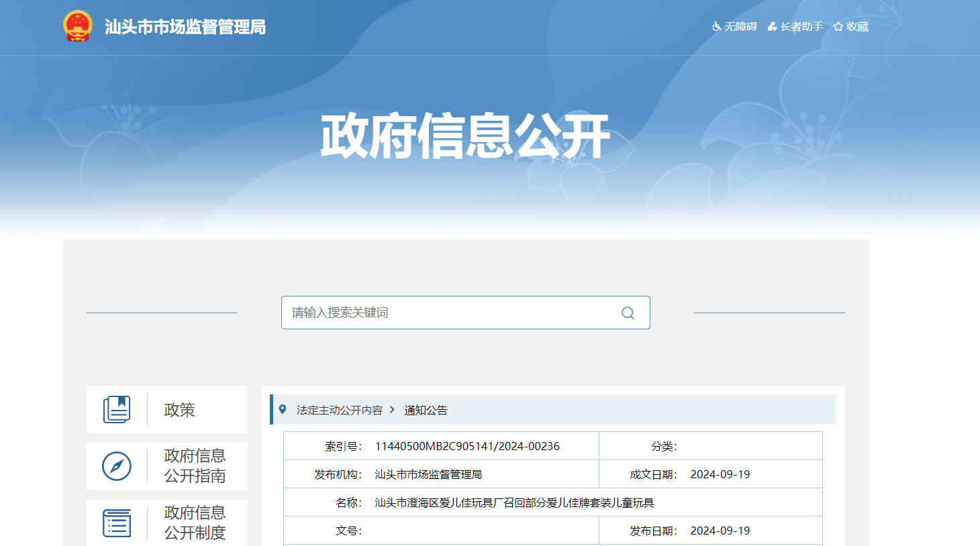
Task: Open the 通知公告 breadcrumb link
Action: coord(426,410)
